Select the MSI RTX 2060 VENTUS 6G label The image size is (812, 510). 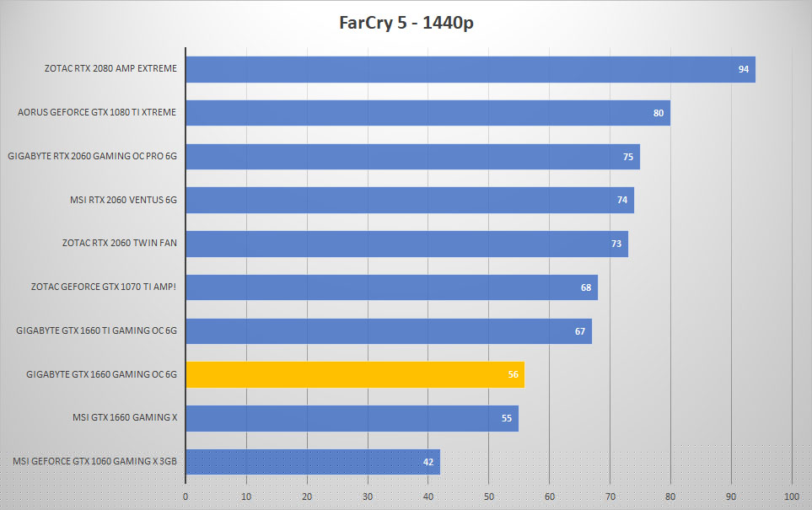[123, 200]
